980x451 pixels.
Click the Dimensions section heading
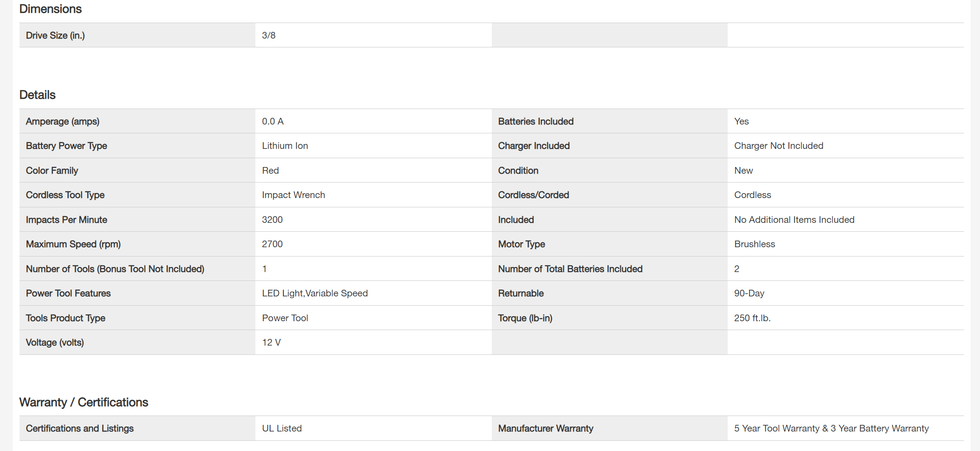click(x=51, y=9)
